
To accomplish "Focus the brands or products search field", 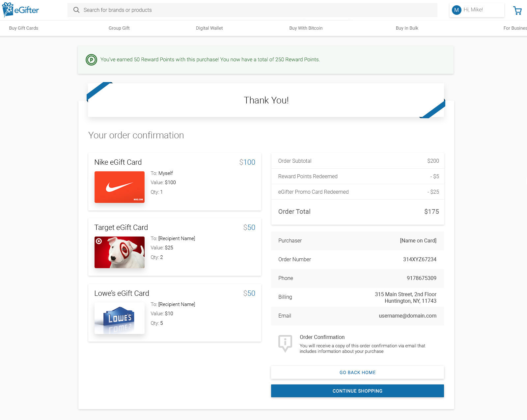I will [x=252, y=10].
